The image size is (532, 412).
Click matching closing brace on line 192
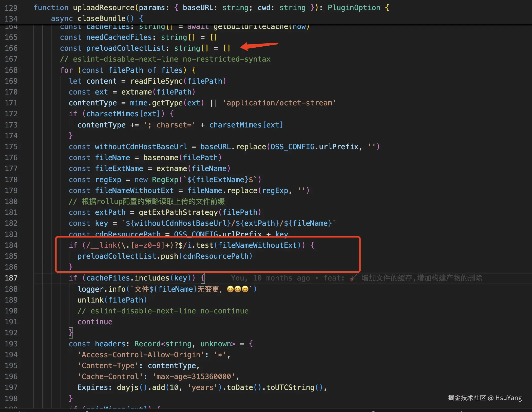coord(71,333)
